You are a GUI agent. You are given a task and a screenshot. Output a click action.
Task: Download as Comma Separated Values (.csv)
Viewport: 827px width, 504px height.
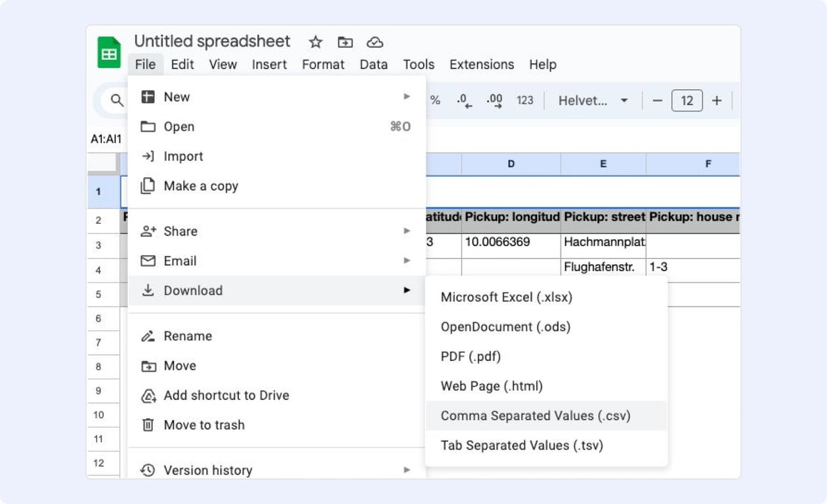click(546, 415)
